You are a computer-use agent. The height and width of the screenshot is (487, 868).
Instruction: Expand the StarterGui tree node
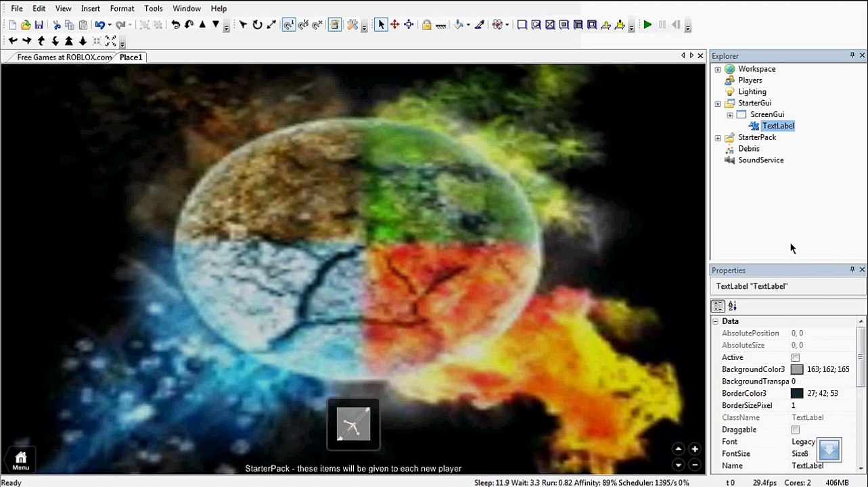pos(718,103)
